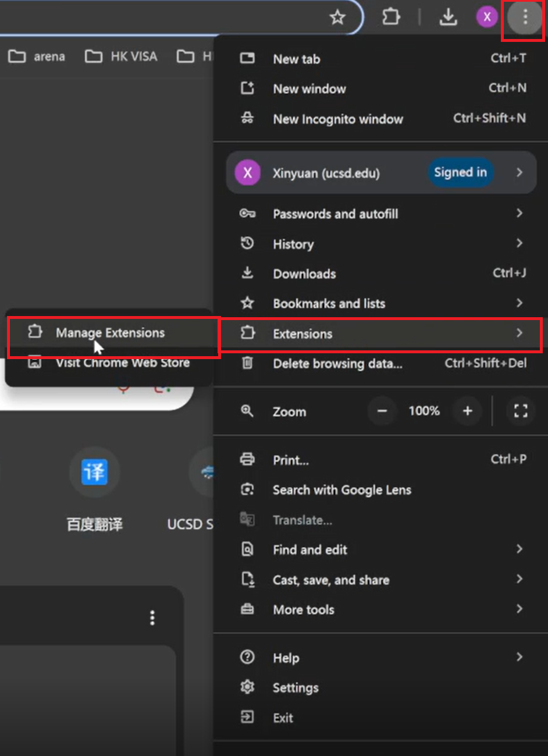Screen dimensions: 548x756
Task: Open the purple X profile avatar in toolbar
Action: (487, 17)
